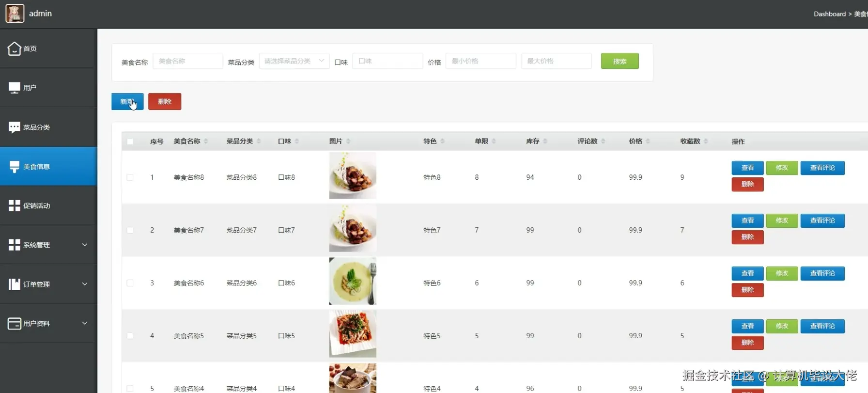Sort by 库存 column arrows

pyautogui.click(x=545, y=141)
